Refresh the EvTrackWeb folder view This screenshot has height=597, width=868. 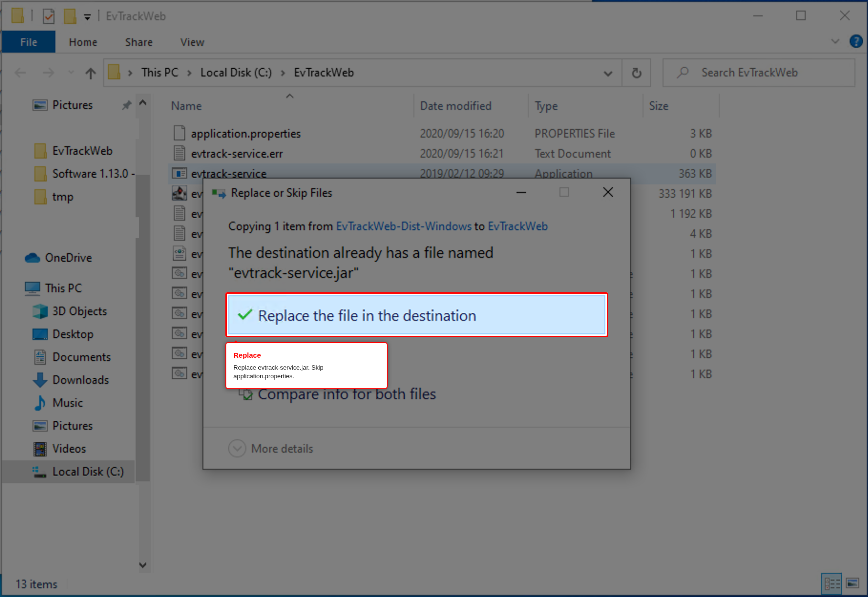point(636,73)
